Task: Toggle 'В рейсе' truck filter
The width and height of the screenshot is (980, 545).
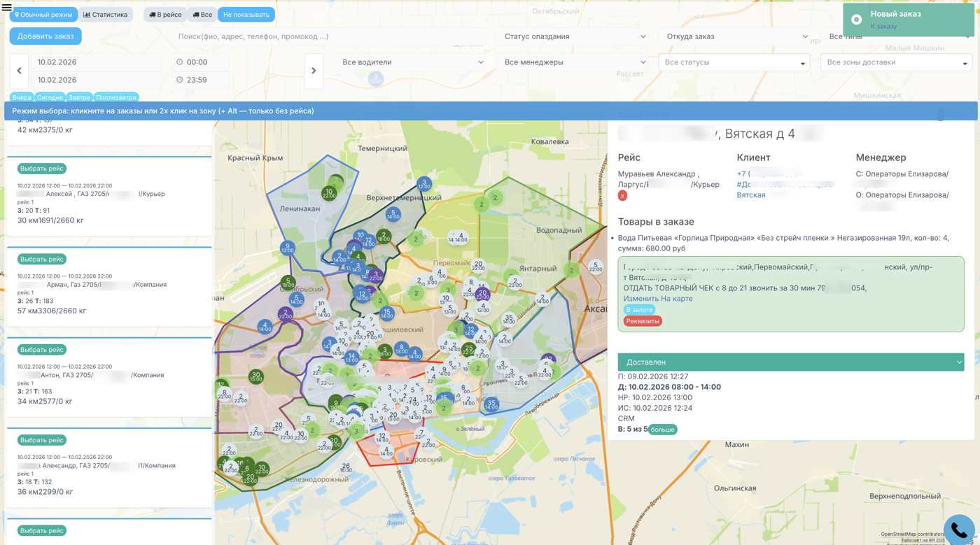Action: 165,15
